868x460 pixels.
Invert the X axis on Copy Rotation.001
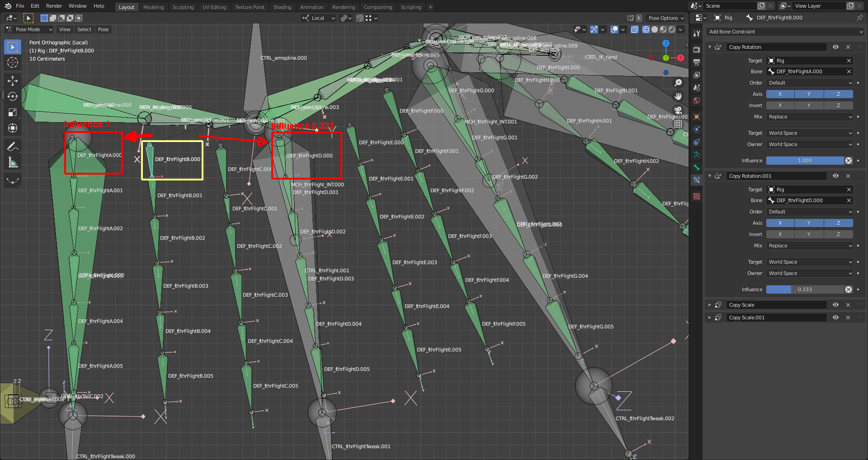point(779,234)
